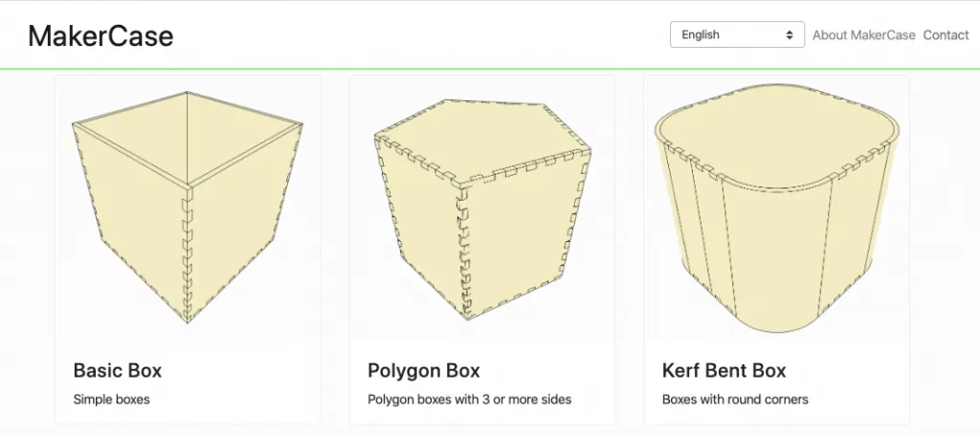Viewport: 980px width, 437px height.
Task: Click the Polygon Box heading
Action: tap(424, 370)
